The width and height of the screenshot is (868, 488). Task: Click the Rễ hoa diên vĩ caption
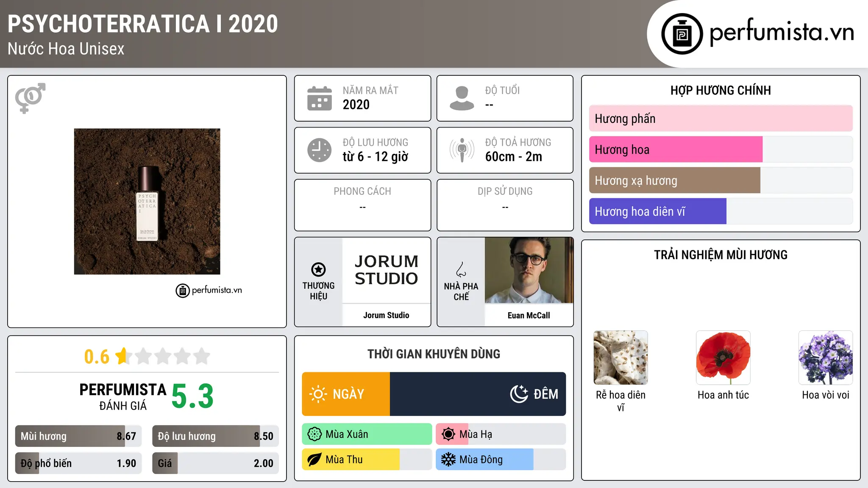621,401
